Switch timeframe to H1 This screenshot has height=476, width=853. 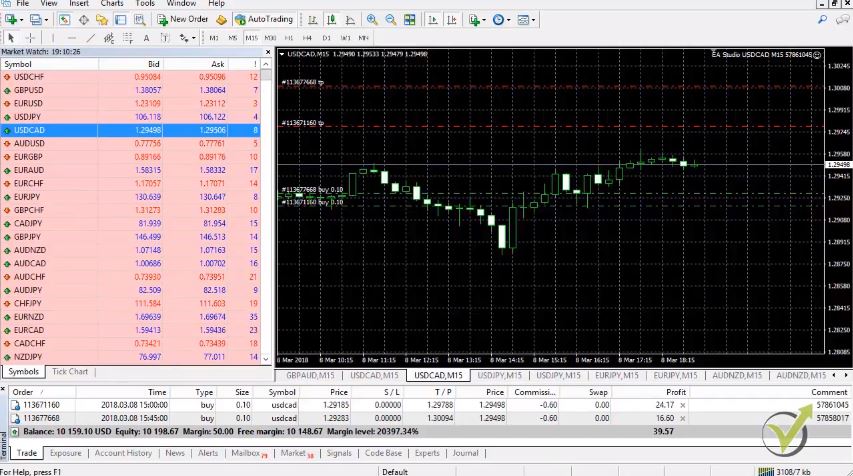[x=289, y=38]
